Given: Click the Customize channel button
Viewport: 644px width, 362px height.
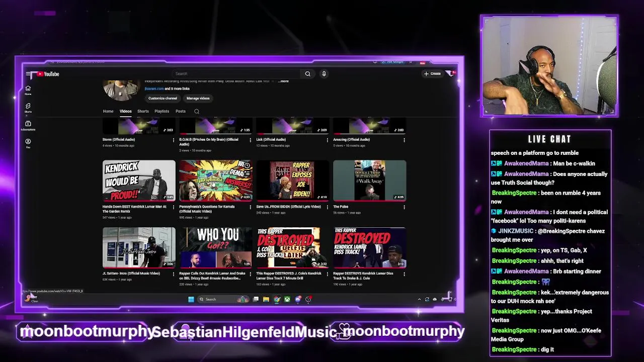Looking at the screenshot, I should coord(163,99).
